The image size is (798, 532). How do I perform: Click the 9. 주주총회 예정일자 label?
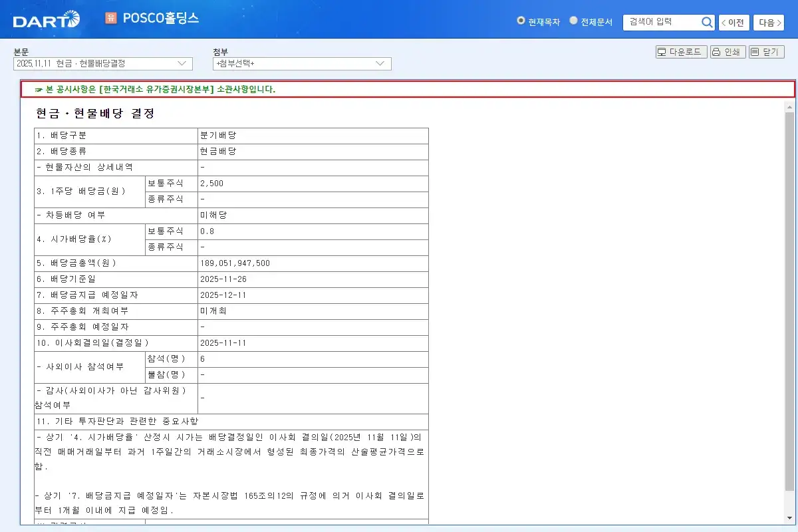(82, 327)
